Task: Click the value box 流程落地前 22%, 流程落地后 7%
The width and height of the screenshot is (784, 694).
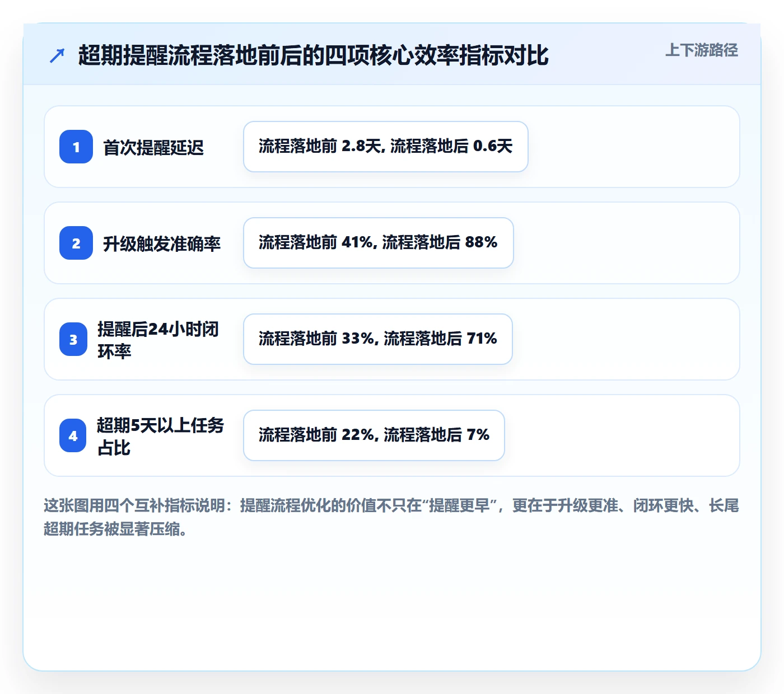Action: point(374,435)
